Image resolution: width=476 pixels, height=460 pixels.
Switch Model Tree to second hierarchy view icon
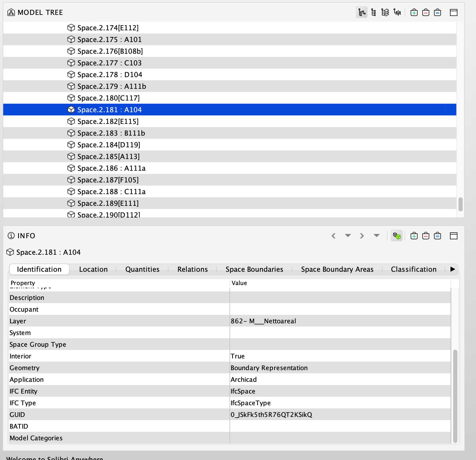click(373, 12)
